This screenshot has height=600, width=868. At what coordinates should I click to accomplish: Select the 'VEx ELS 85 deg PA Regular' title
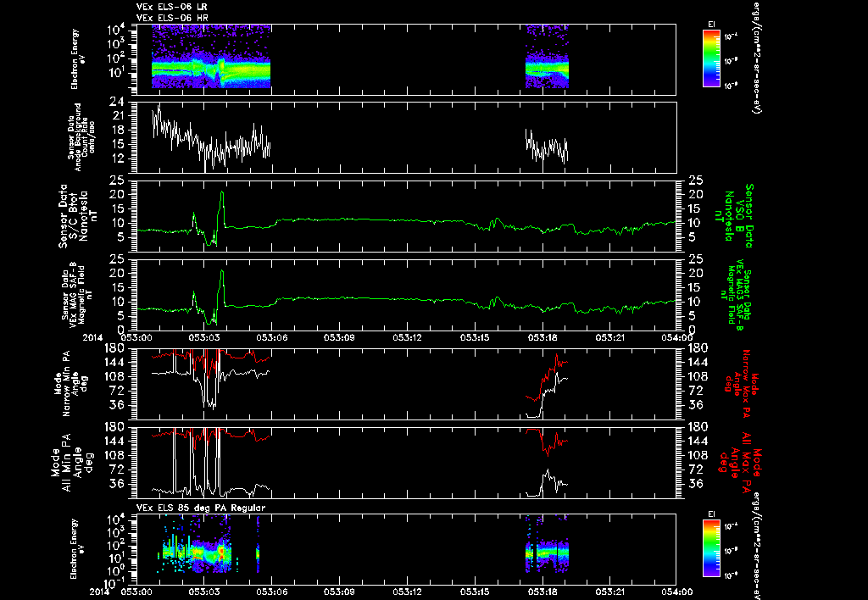(x=201, y=508)
